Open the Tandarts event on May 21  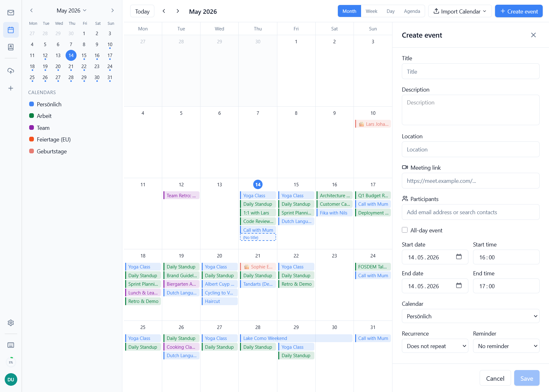tap(258, 284)
